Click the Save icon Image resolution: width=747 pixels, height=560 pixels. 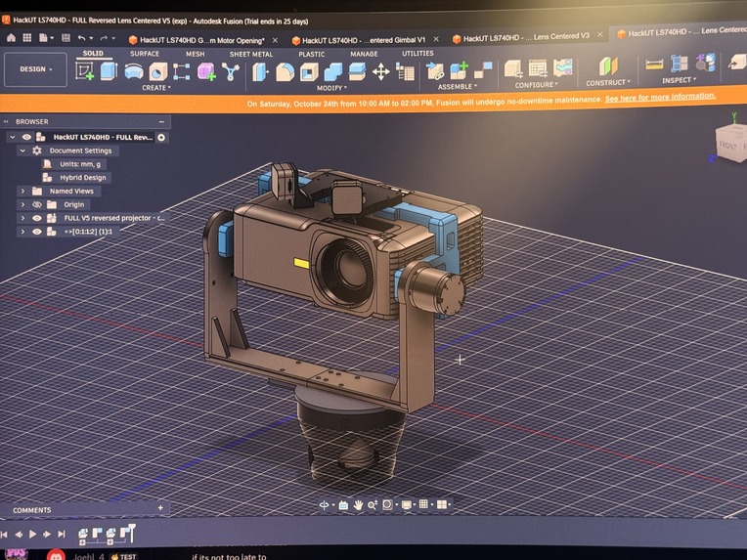pos(66,37)
